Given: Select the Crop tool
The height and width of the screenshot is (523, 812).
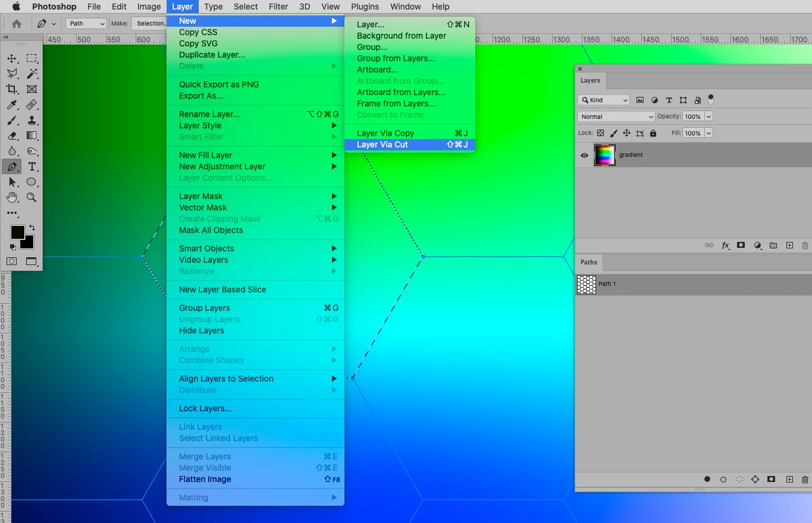Looking at the screenshot, I should point(12,89).
